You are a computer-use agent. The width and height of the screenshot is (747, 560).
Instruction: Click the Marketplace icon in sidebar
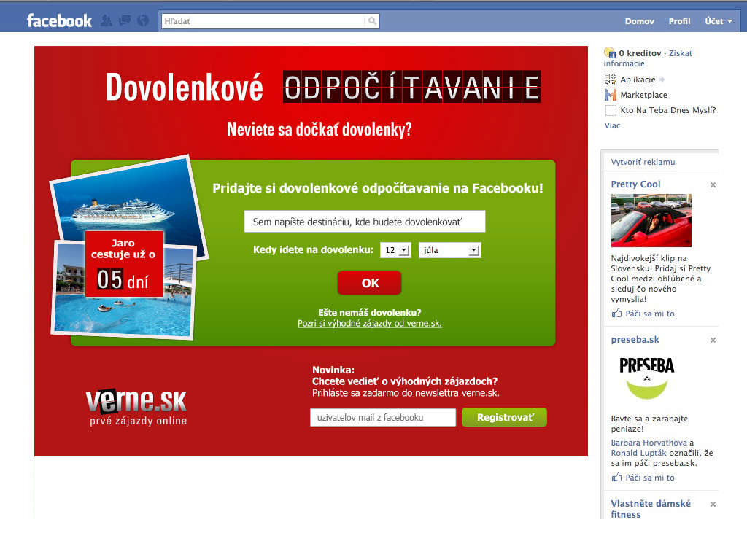611,95
